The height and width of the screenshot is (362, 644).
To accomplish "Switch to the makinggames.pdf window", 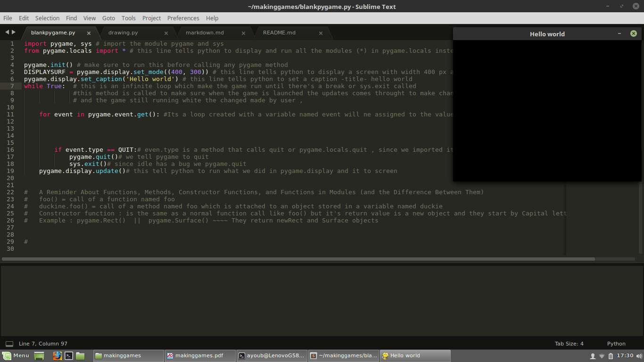I will pyautogui.click(x=200, y=355).
